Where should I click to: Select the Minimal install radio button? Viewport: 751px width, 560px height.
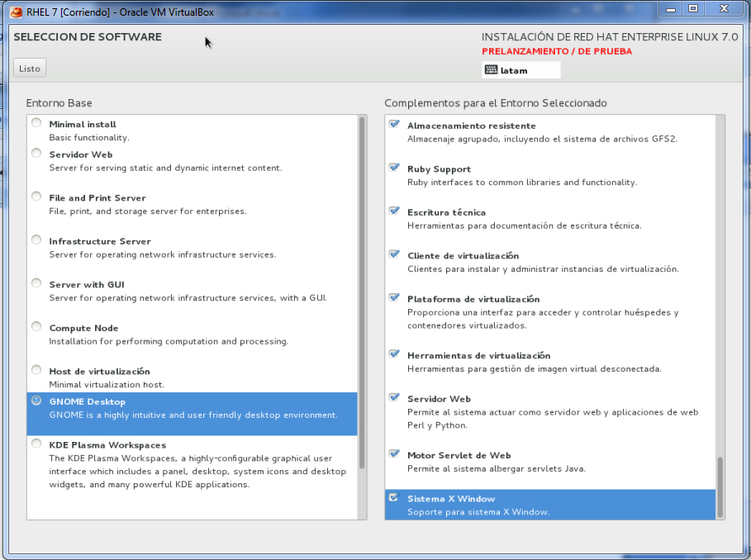click(36, 122)
